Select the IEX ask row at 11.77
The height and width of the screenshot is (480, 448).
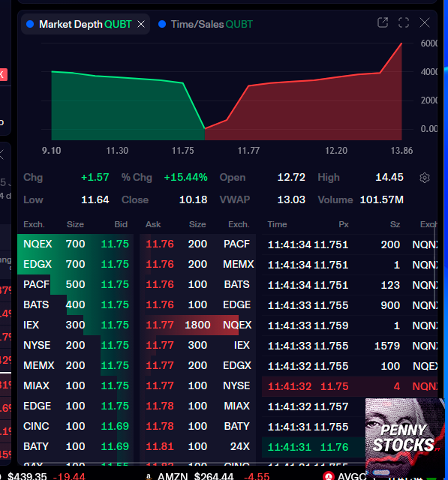click(198, 345)
